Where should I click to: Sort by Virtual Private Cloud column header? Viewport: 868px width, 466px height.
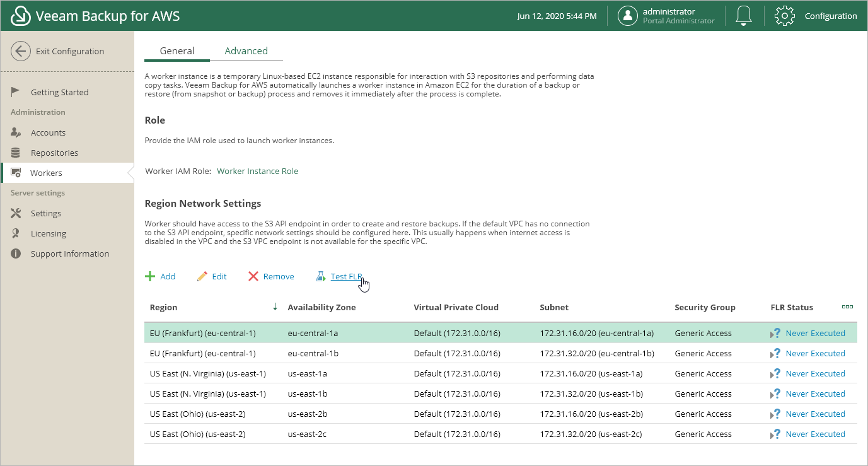click(x=456, y=307)
